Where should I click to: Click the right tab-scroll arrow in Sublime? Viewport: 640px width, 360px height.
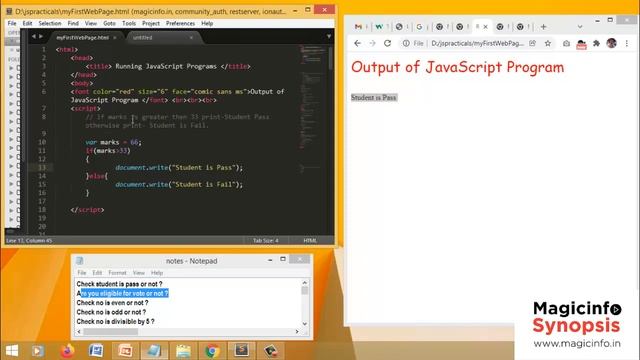tap(41, 37)
